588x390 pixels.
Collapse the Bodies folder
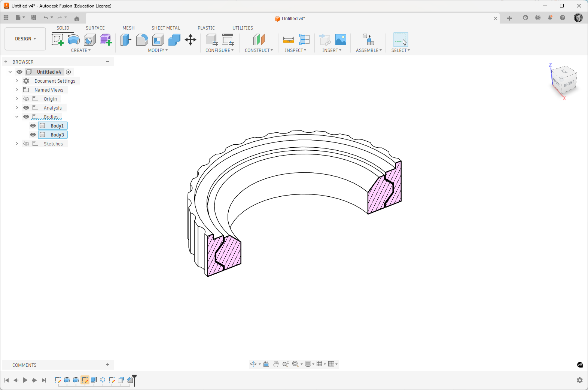tap(17, 117)
